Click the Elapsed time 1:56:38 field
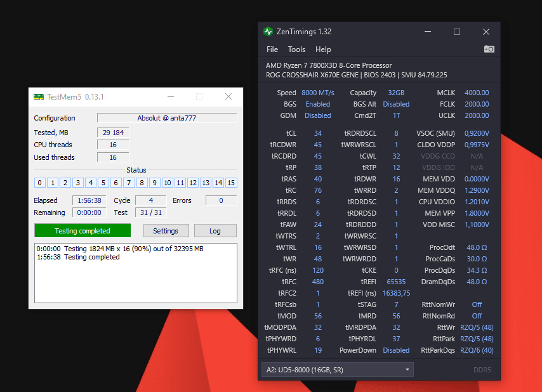 [89, 200]
